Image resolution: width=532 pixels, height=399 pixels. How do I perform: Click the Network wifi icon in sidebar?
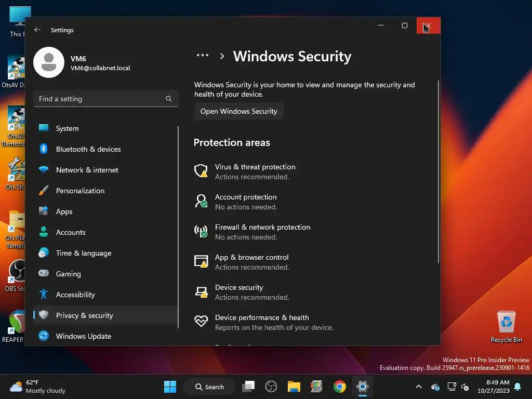(x=44, y=169)
